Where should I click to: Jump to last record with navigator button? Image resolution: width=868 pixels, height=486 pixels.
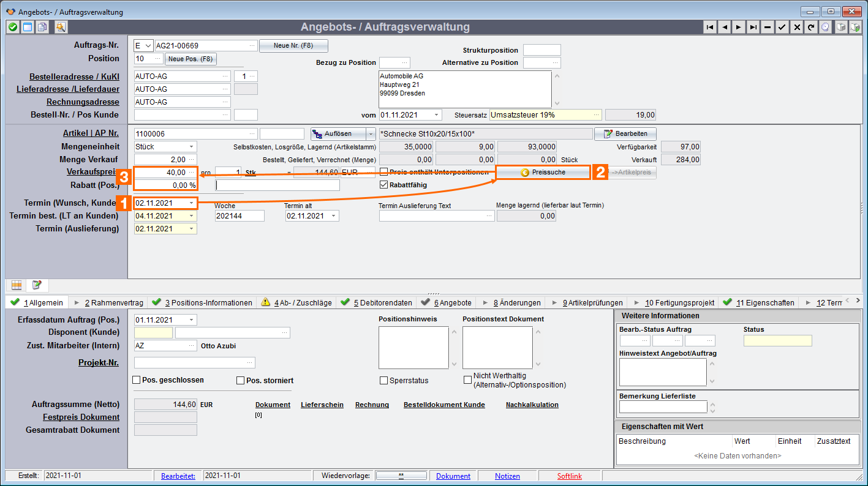pos(753,27)
